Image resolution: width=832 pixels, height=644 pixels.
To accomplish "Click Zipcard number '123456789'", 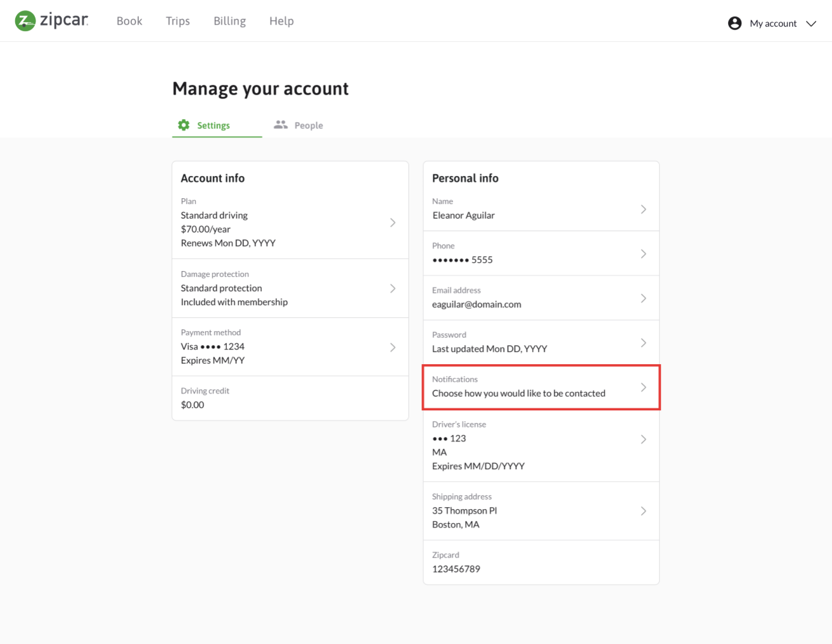I will 456,569.
